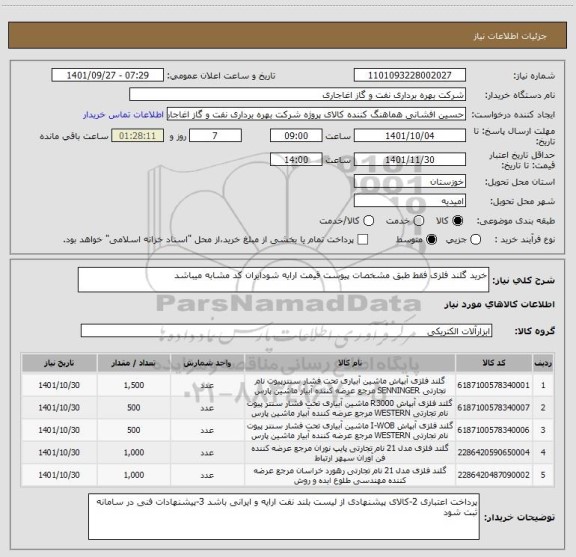
Task: Click the request creator name field
Action: (316, 114)
